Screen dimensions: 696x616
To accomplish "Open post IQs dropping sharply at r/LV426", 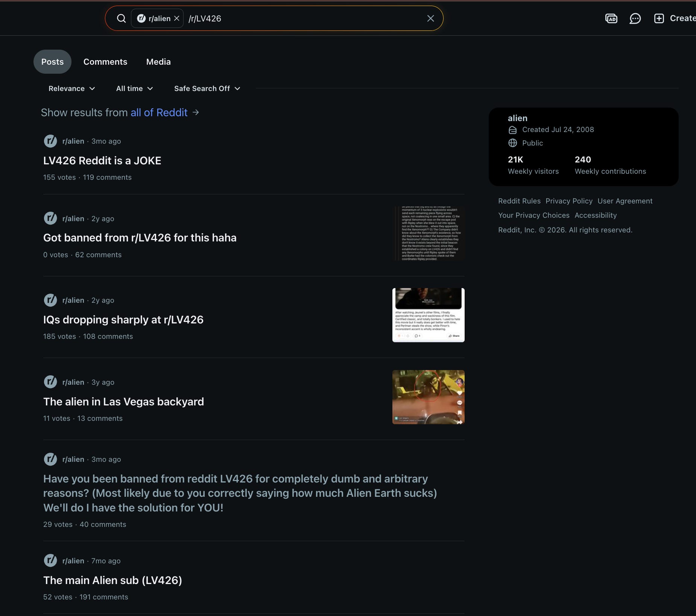I will click(x=123, y=320).
